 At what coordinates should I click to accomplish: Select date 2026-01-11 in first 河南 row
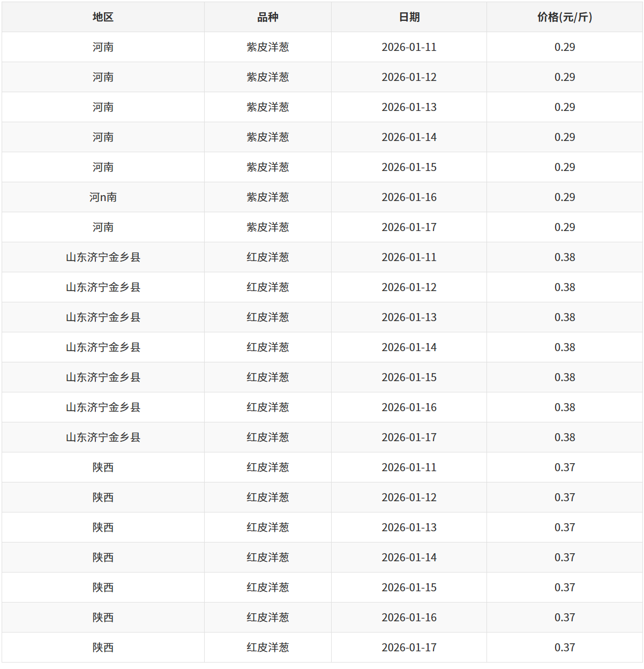point(409,47)
